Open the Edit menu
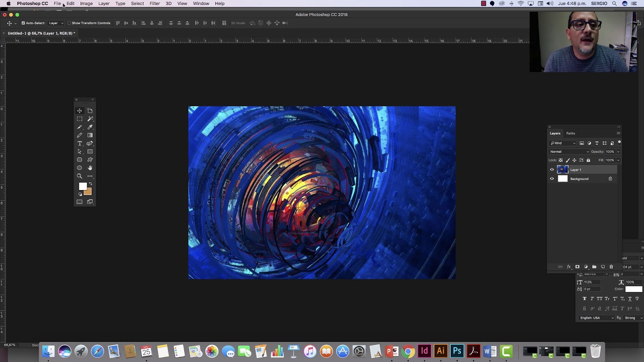644x362 pixels. tap(70, 4)
